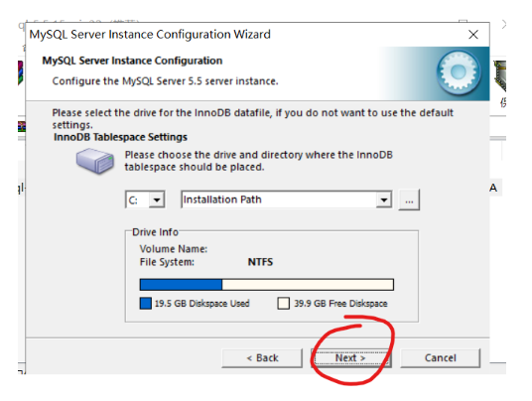Image resolution: width=532 pixels, height=401 pixels.
Task: Close the MySQL wizard window
Action: tap(473, 35)
